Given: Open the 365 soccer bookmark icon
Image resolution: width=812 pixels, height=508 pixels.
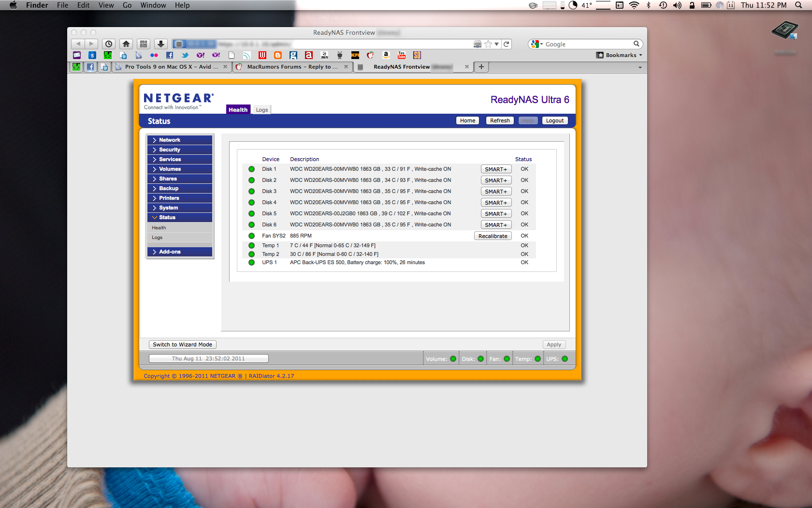Looking at the screenshot, I should point(324,55).
